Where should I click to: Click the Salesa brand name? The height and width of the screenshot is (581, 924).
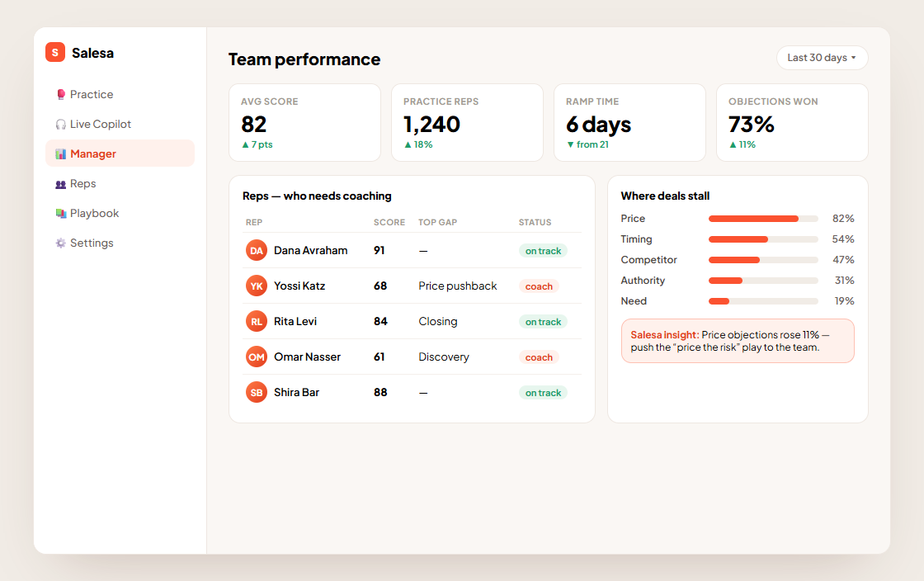(92, 53)
